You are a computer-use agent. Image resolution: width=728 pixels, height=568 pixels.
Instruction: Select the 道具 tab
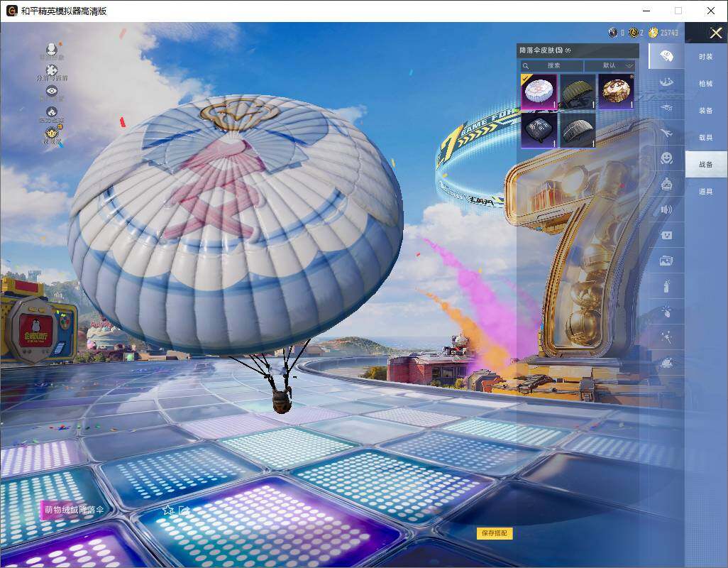706,192
